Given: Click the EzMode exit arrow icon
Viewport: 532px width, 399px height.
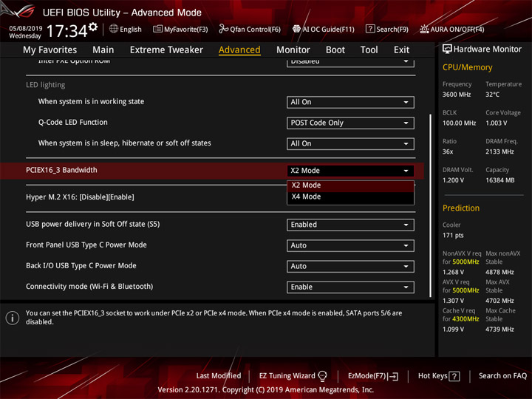Looking at the screenshot, I should pyautogui.click(x=394, y=376).
